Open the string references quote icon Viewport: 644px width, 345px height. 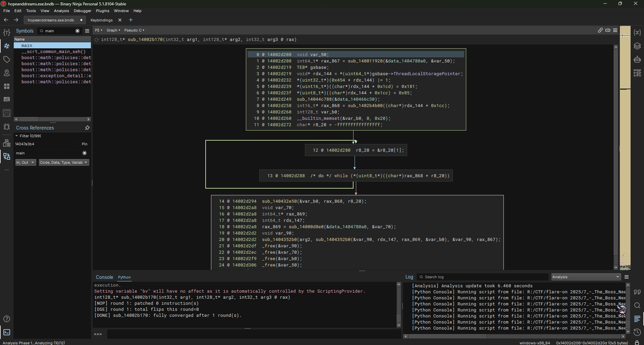pyautogui.click(x=637, y=292)
